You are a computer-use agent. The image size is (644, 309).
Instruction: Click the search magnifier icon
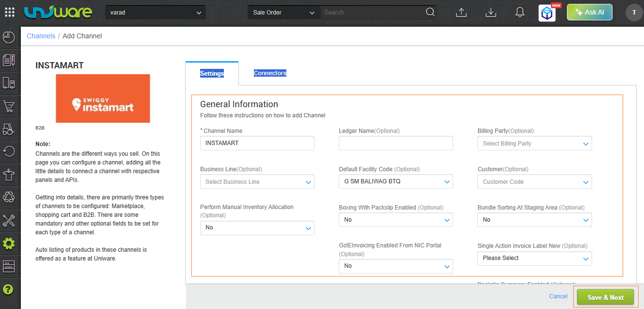[x=430, y=12]
